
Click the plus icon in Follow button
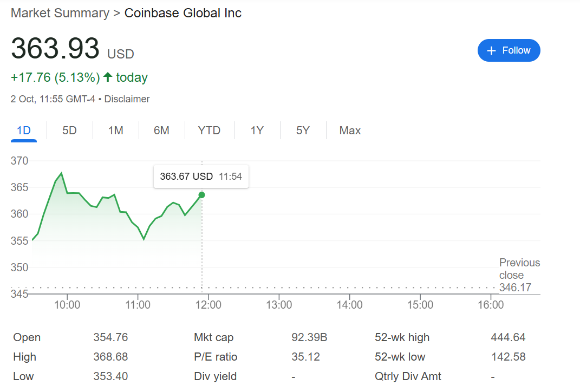tap(492, 50)
